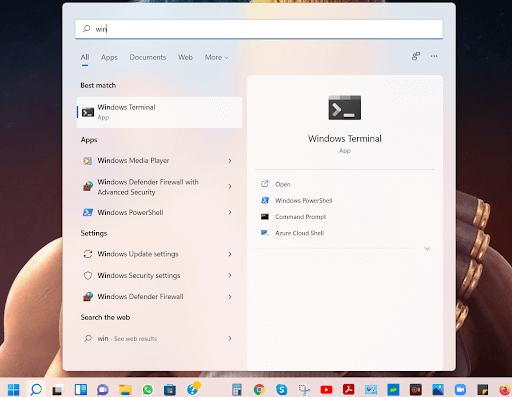512x397 pixels.
Task: Open Microsoft Store from the taskbar
Action: click(x=170, y=389)
